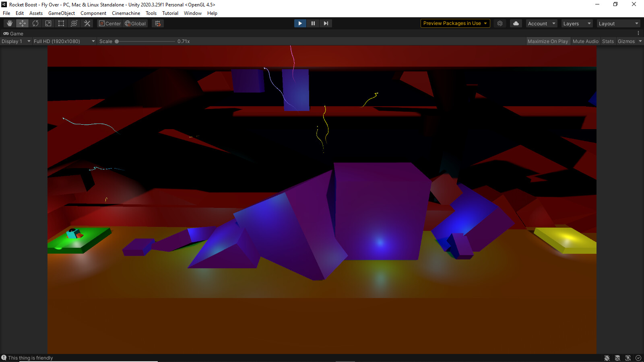Image resolution: width=644 pixels, height=362 pixels.
Task: Select the Rotate tool
Action: 35,23
